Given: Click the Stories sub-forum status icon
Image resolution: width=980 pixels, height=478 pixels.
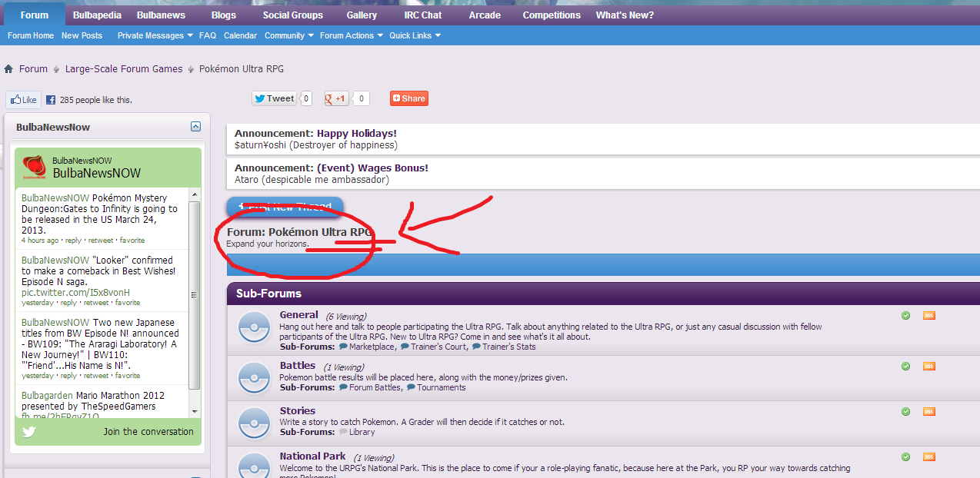Looking at the screenshot, I should click(x=254, y=423).
